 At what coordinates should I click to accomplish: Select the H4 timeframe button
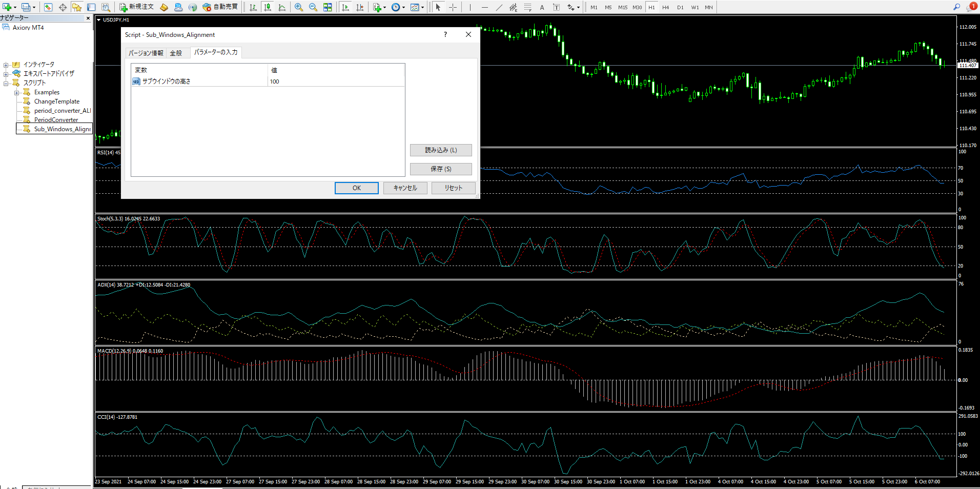tap(665, 7)
